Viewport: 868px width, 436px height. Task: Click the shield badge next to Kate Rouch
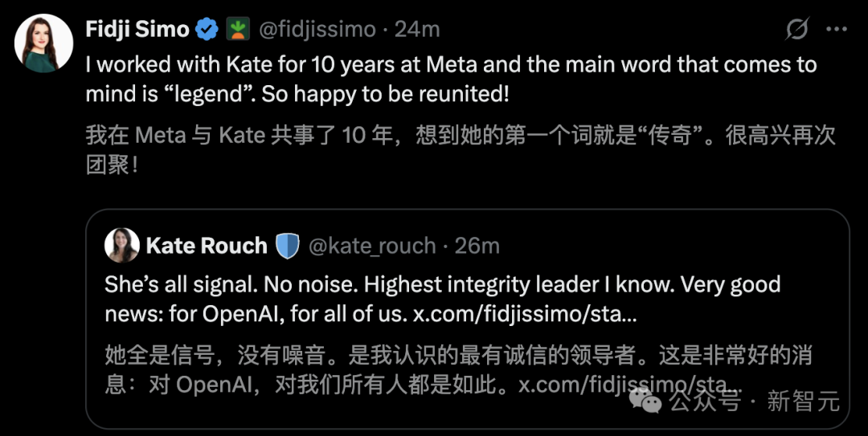(x=288, y=246)
